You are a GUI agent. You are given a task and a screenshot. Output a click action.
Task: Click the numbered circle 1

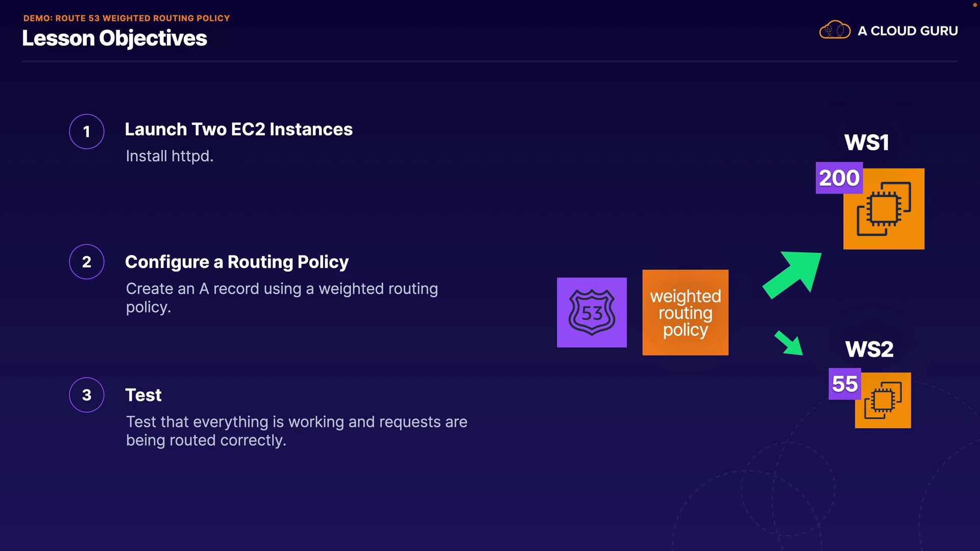point(87,132)
